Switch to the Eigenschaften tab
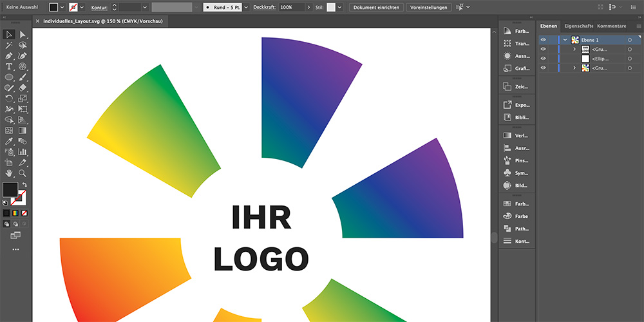644x322 pixels. pos(578,26)
